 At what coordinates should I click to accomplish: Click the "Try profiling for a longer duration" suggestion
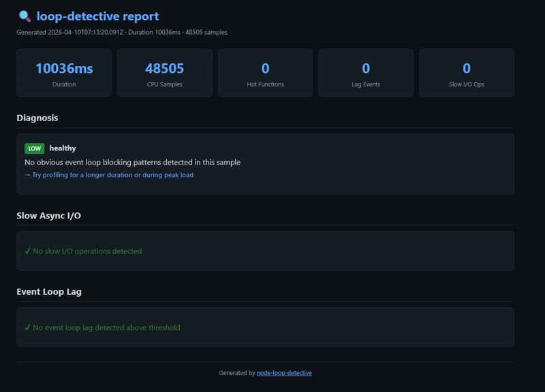(112, 175)
